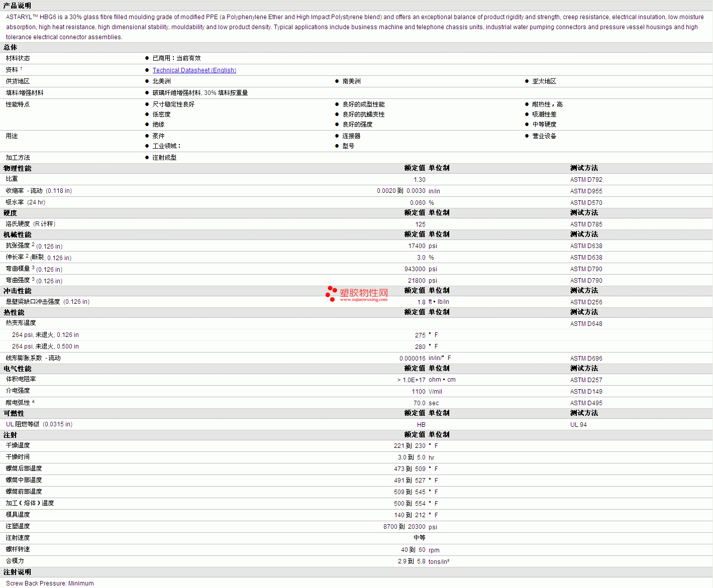Click the 吸水率 (24 hr) row label
The width and height of the screenshot is (713, 588).
[x=26, y=202]
